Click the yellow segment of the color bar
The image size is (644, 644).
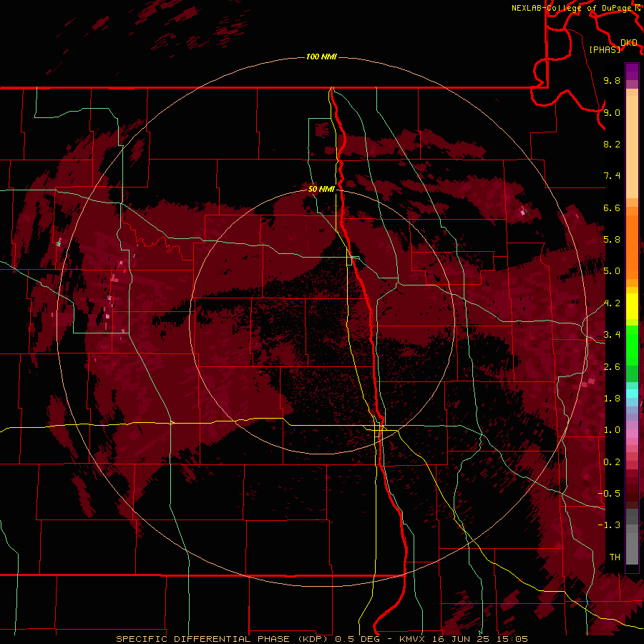632,306
